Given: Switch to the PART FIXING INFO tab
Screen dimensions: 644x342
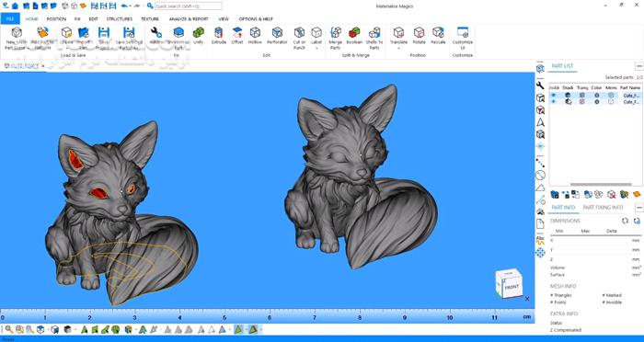Looking at the screenshot, I should (x=603, y=208).
